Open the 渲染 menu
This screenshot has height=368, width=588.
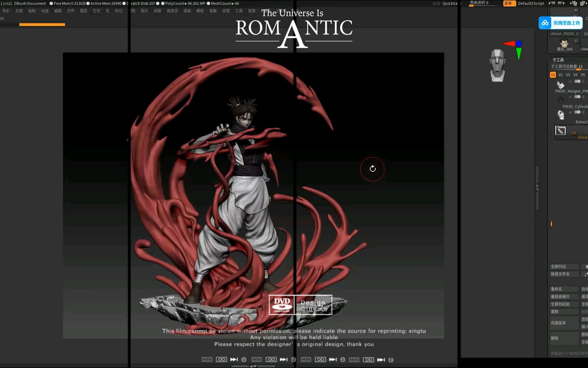tap(187, 11)
